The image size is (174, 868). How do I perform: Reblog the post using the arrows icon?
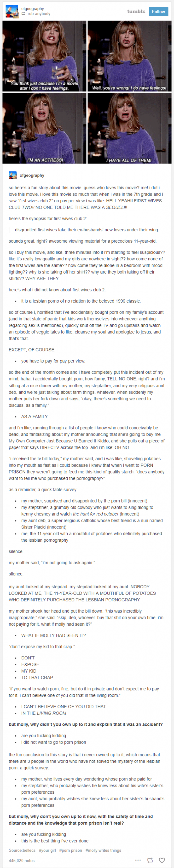(150, 860)
